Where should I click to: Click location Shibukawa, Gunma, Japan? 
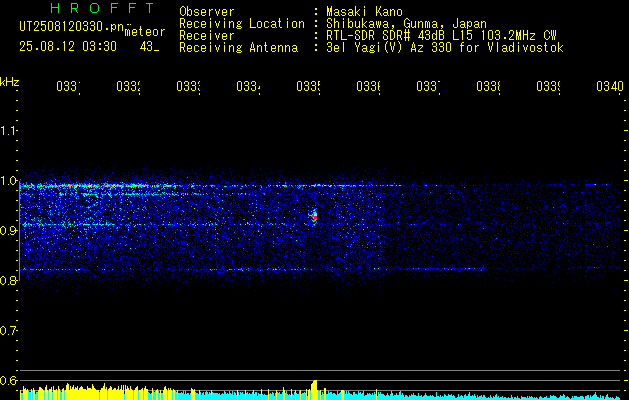click(x=406, y=24)
